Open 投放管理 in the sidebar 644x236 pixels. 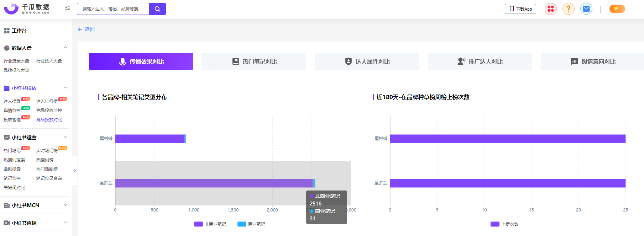click(x=12, y=120)
